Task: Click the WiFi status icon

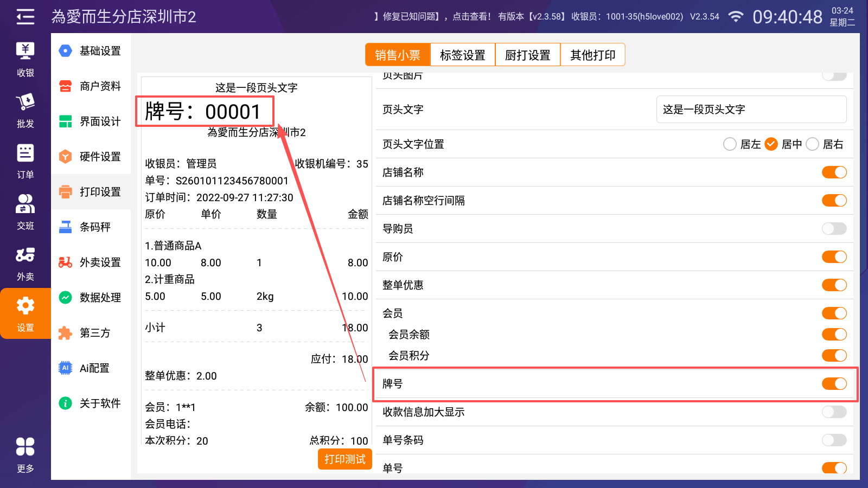Action: (x=735, y=17)
